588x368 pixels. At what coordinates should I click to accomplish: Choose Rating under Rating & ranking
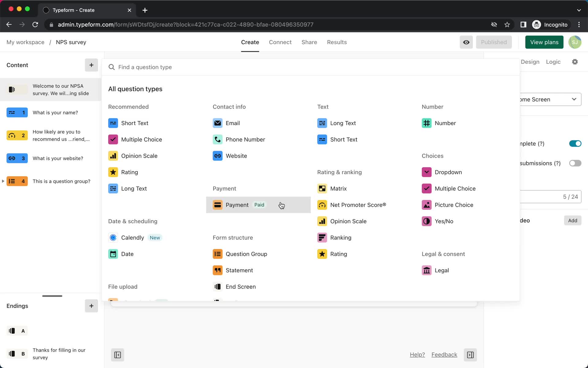point(332,254)
